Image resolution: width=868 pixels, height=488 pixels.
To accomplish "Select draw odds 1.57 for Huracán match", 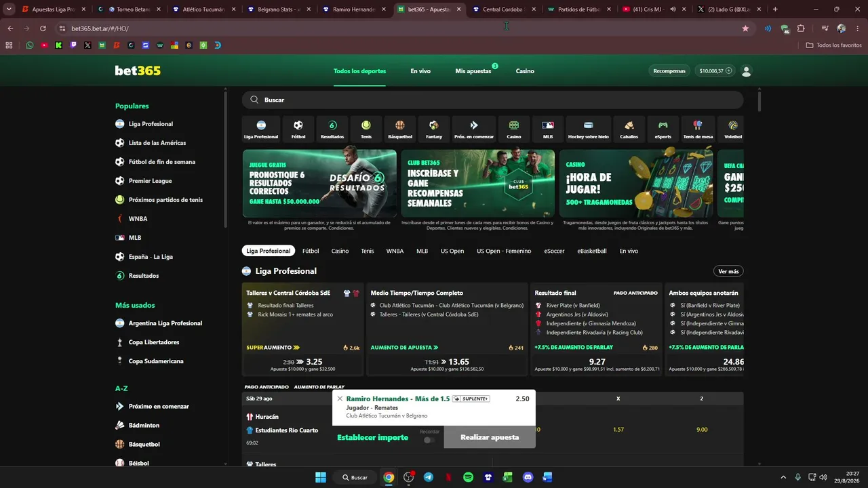I will click(618, 430).
